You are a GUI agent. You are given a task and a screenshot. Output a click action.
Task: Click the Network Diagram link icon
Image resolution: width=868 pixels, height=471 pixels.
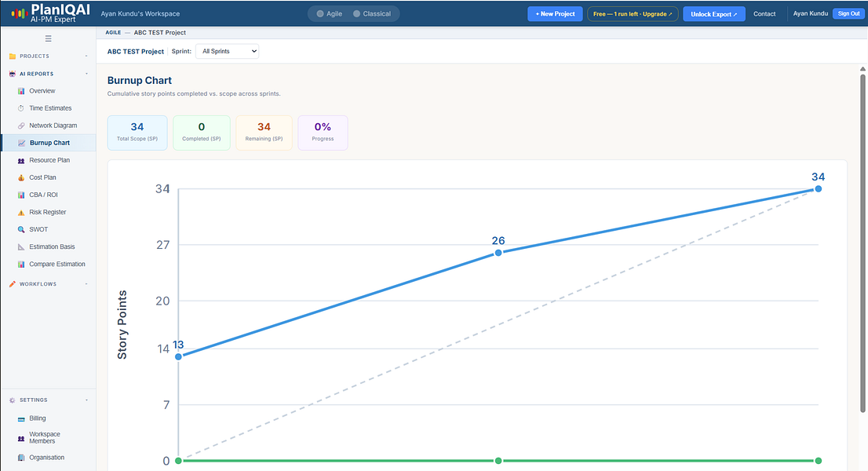coord(21,126)
